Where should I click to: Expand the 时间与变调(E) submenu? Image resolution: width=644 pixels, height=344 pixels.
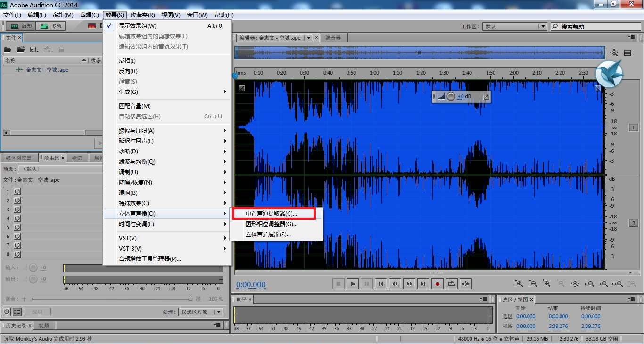coord(167,224)
